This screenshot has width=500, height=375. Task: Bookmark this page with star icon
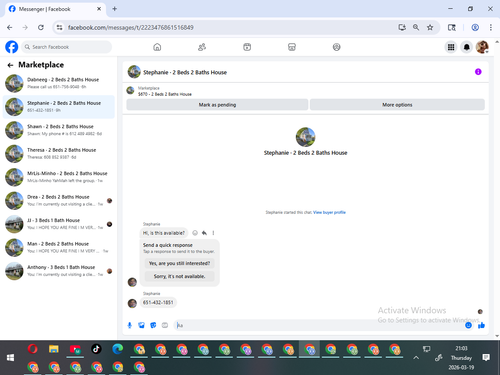[x=430, y=27]
